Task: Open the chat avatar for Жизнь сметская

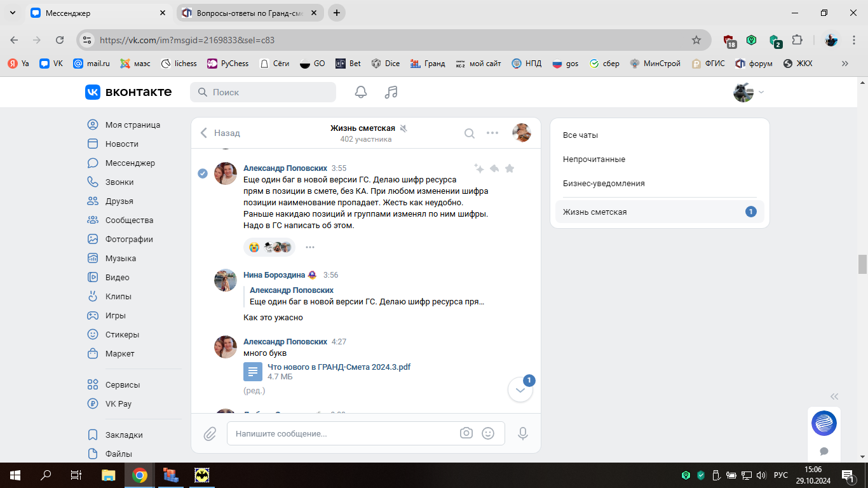Action: point(522,133)
